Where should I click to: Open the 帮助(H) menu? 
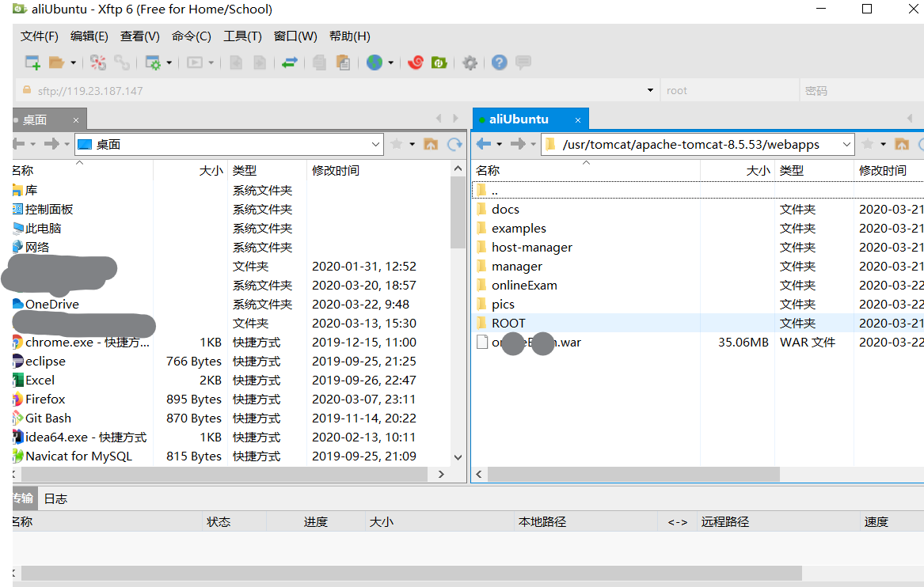[349, 36]
